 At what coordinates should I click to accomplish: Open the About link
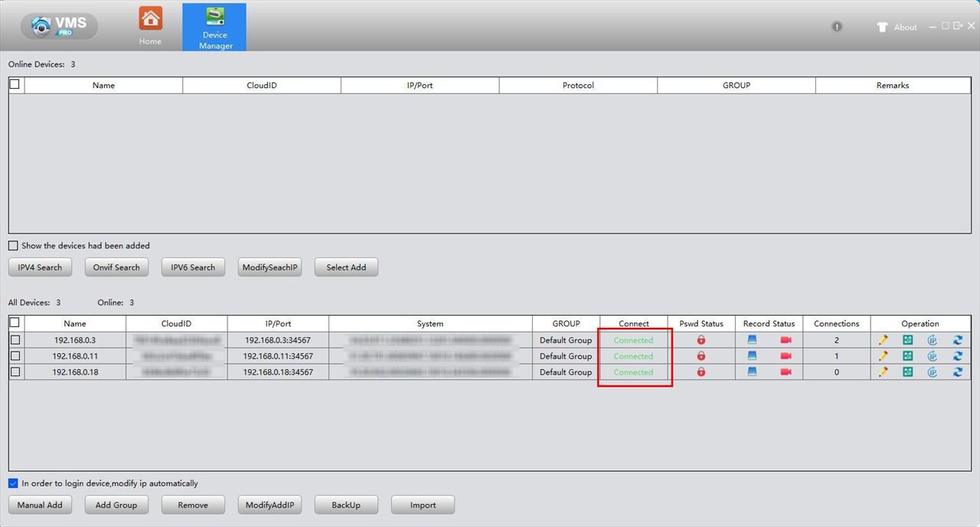point(905,28)
